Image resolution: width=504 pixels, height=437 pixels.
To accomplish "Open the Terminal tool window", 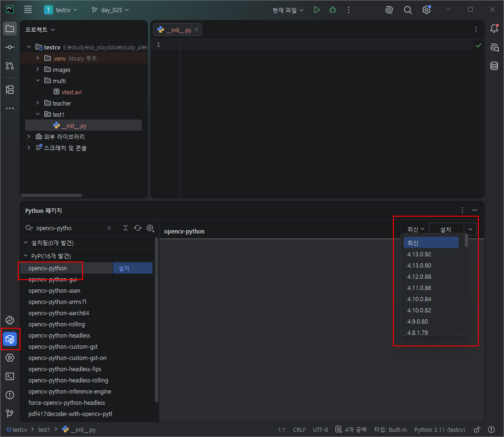I will coord(10,376).
